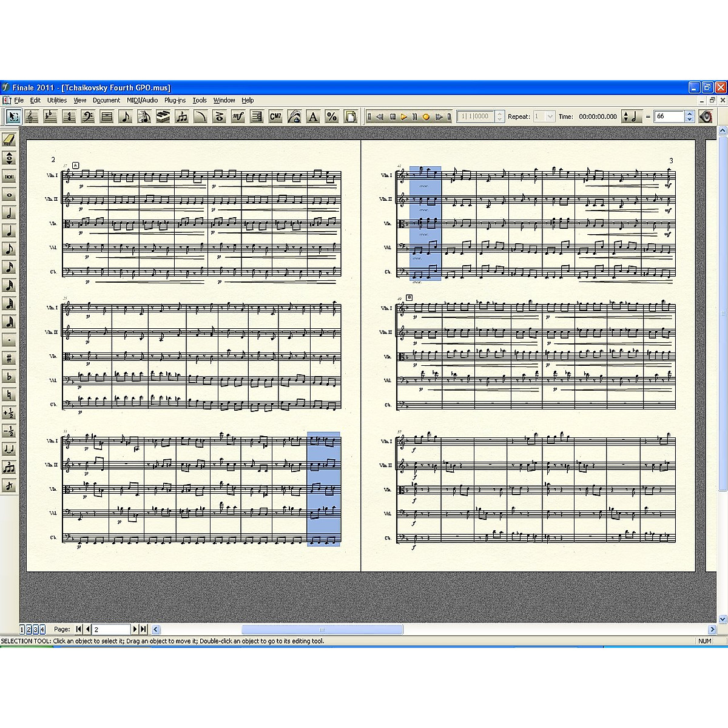Open the tempo note duration selector
The width and height of the screenshot is (728, 728).
[630, 116]
